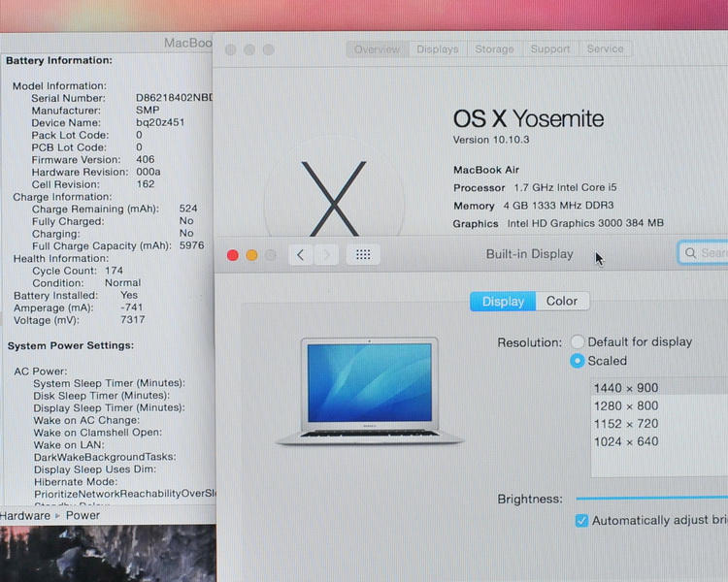Choose the 1440 × 900 resolution
The image size is (728, 582).
coord(659,388)
